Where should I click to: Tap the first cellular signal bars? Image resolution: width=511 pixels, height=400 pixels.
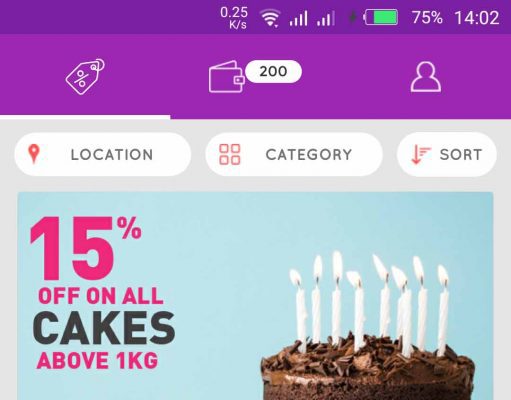click(x=298, y=18)
